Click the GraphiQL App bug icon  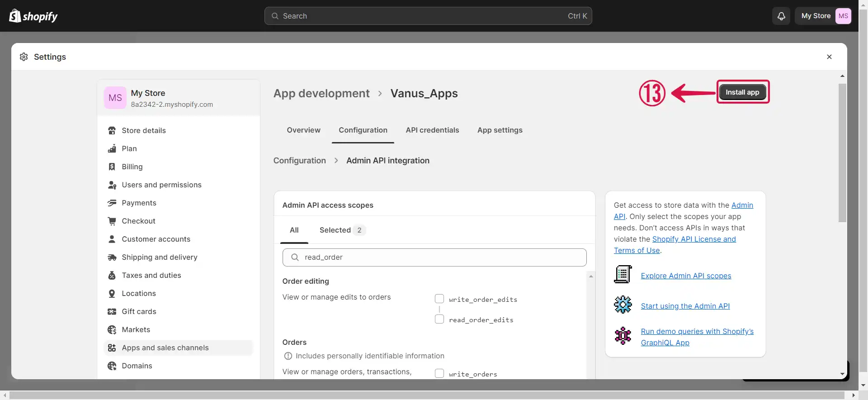pyautogui.click(x=623, y=336)
